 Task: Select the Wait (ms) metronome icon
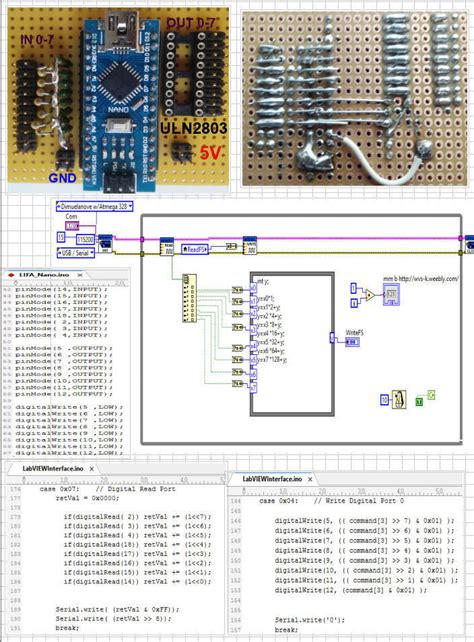(399, 399)
